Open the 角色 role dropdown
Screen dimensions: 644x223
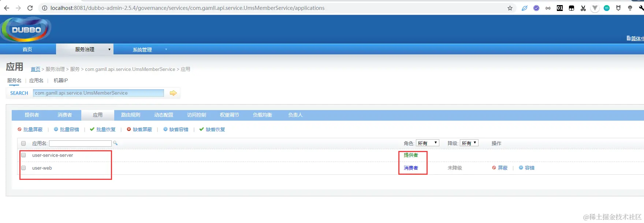[428, 143]
